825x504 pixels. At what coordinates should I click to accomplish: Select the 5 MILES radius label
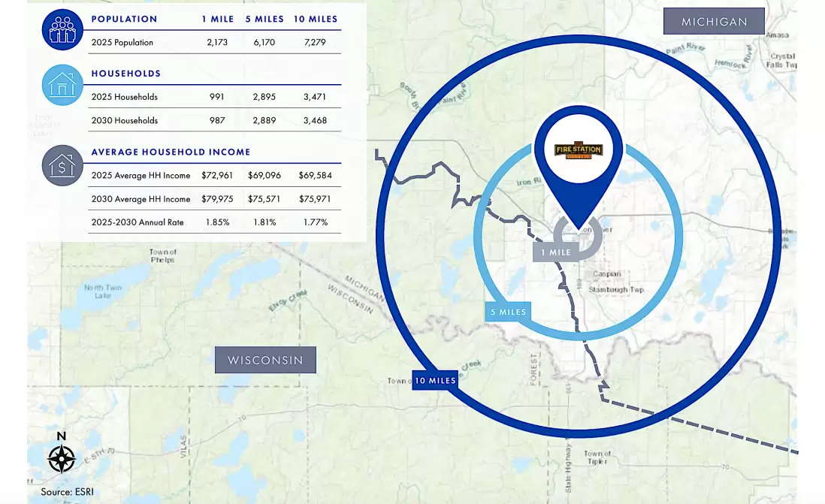tap(508, 312)
